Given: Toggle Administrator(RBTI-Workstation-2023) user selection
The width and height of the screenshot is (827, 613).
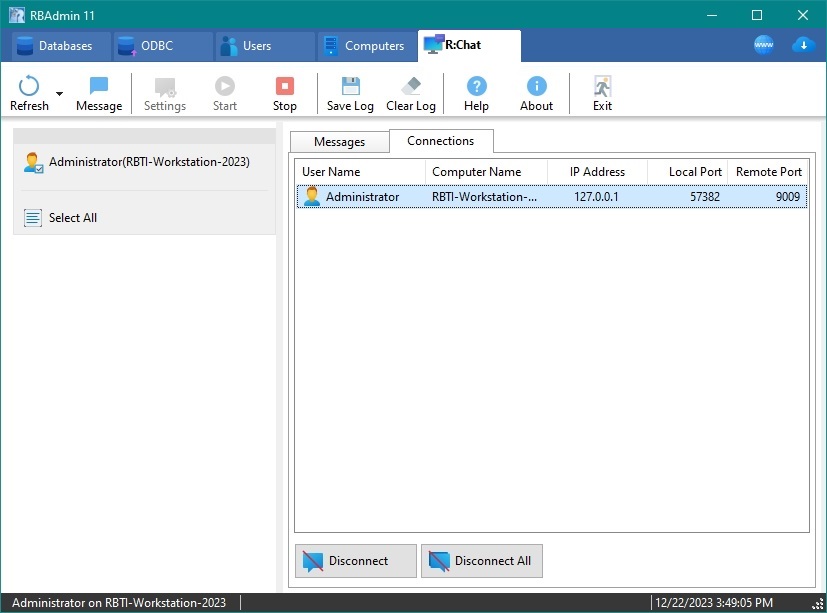Looking at the screenshot, I should click(144, 162).
